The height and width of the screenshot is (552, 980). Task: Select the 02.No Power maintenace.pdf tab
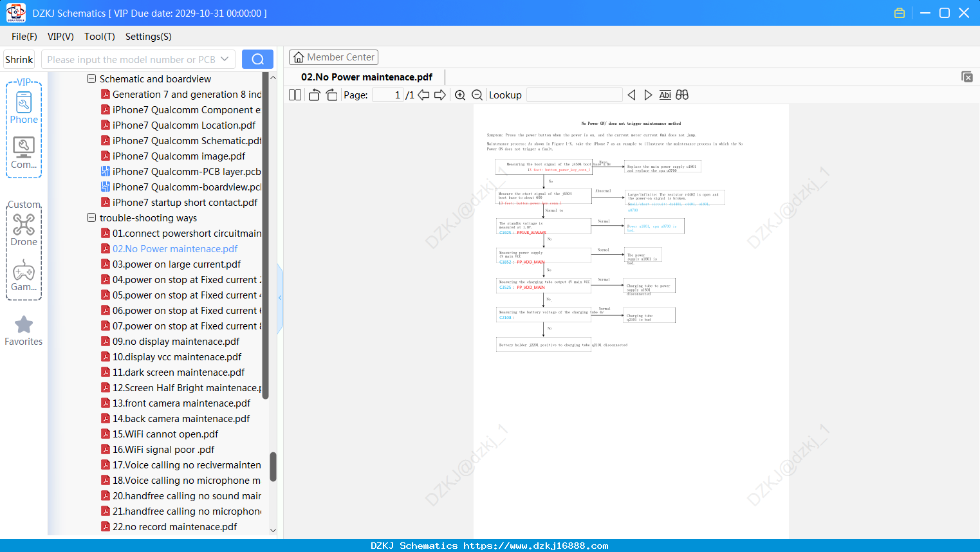[x=367, y=77]
